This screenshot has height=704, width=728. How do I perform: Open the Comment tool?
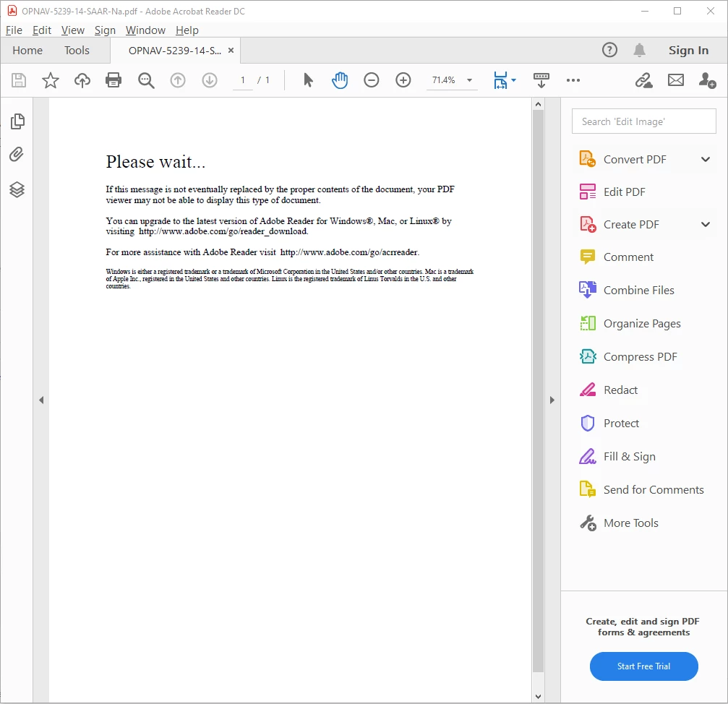click(617, 257)
